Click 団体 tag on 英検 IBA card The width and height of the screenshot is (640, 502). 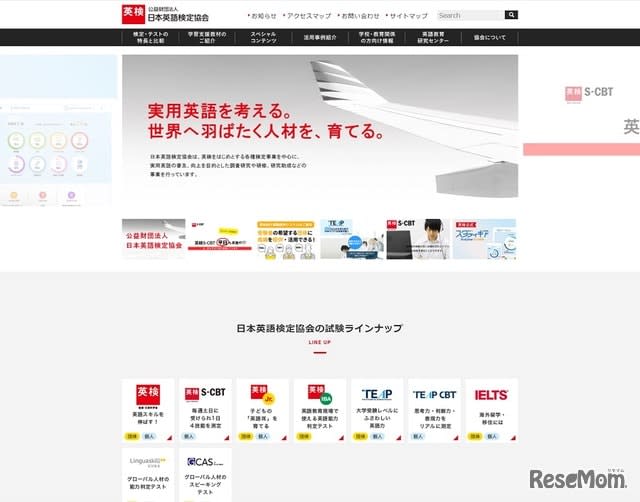[304, 436]
